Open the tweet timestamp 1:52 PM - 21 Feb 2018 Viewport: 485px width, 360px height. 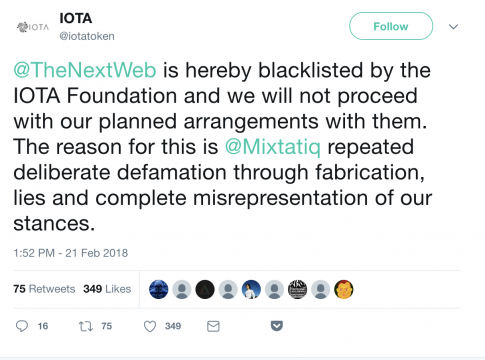[71, 253]
